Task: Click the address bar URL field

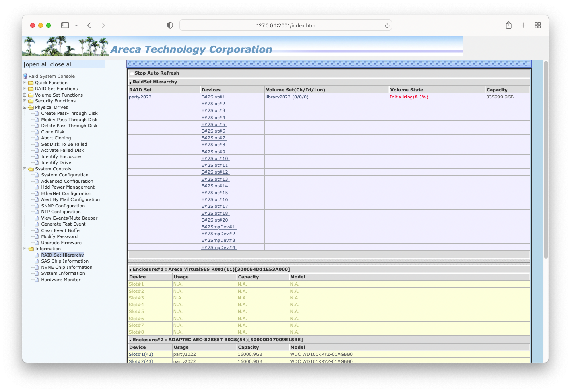Action: (285, 25)
